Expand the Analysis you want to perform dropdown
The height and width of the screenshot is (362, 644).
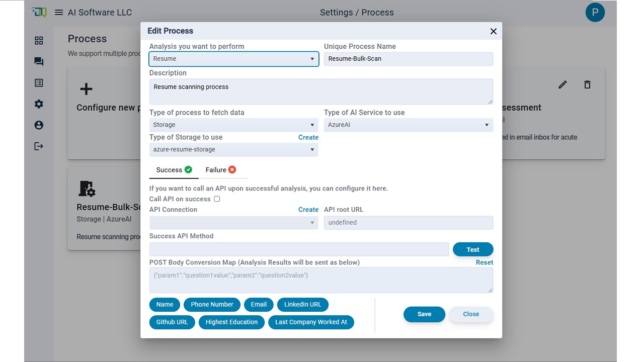pos(234,59)
